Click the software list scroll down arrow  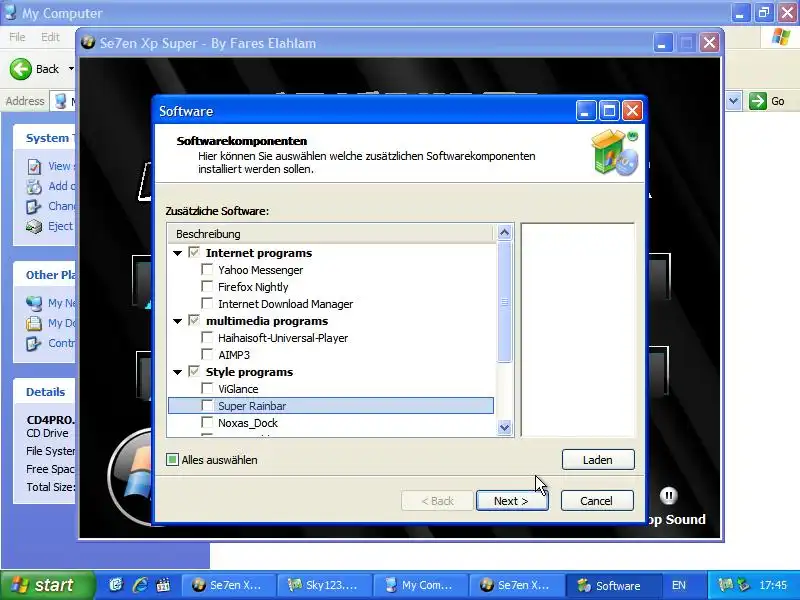(504, 428)
